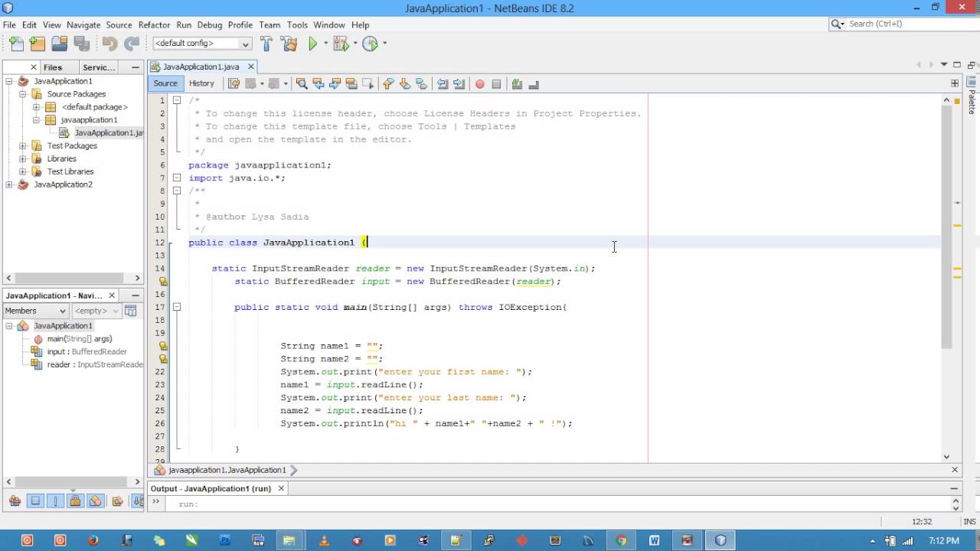Image resolution: width=980 pixels, height=551 pixels.
Task: Click Find Previous Occurrence icon
Action: pos(318,83)
